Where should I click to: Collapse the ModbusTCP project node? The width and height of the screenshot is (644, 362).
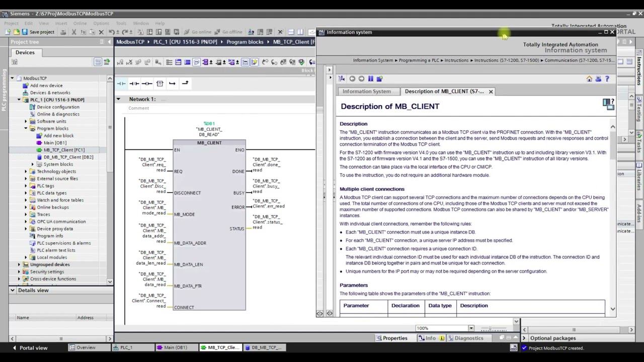12,78
